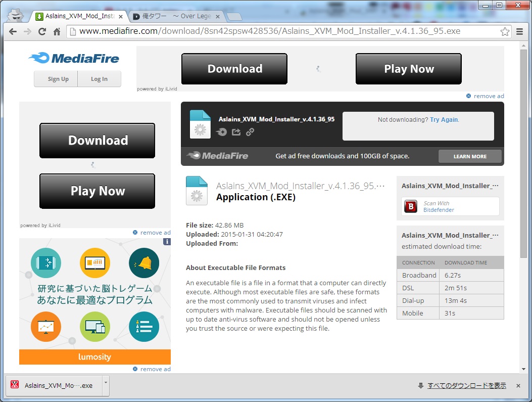Click the 'About Executable File Formats' heading
The image size is (532, 402).
(x=236, y=268)
